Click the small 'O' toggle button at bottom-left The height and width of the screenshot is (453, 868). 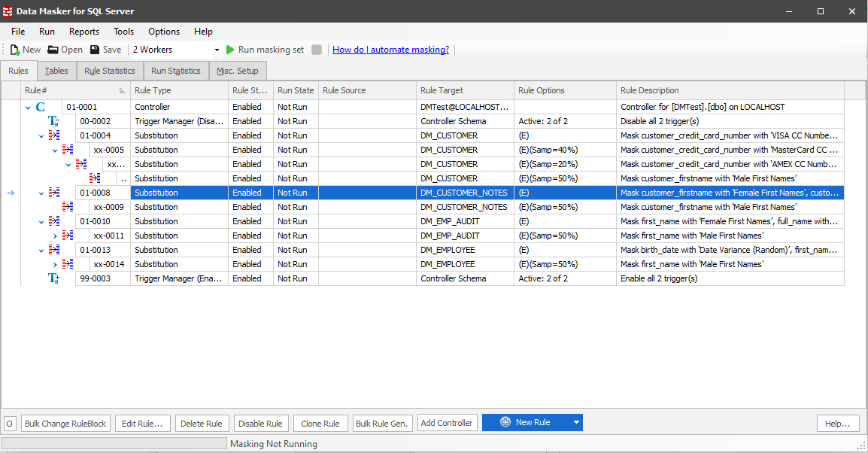[10, 424]
